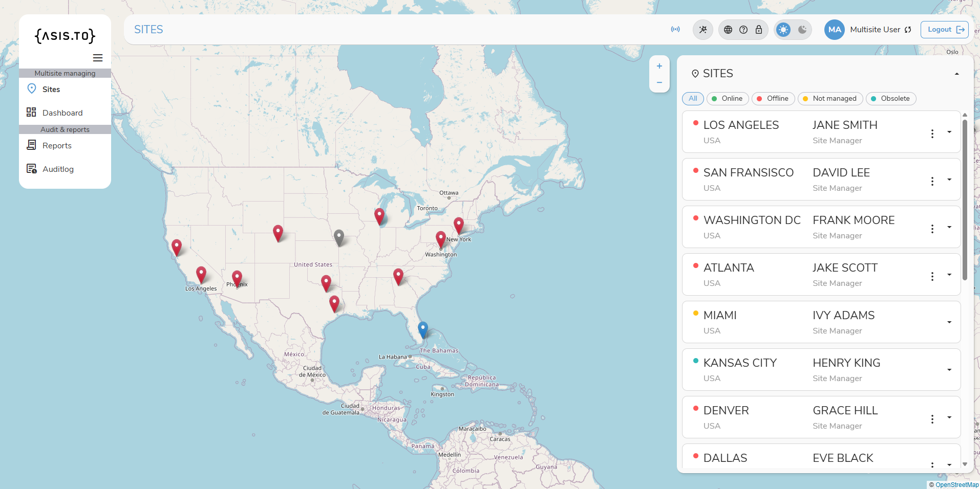Filter sites by Online status
This screenshot has width=980, height=489.
tap(728, 99)
